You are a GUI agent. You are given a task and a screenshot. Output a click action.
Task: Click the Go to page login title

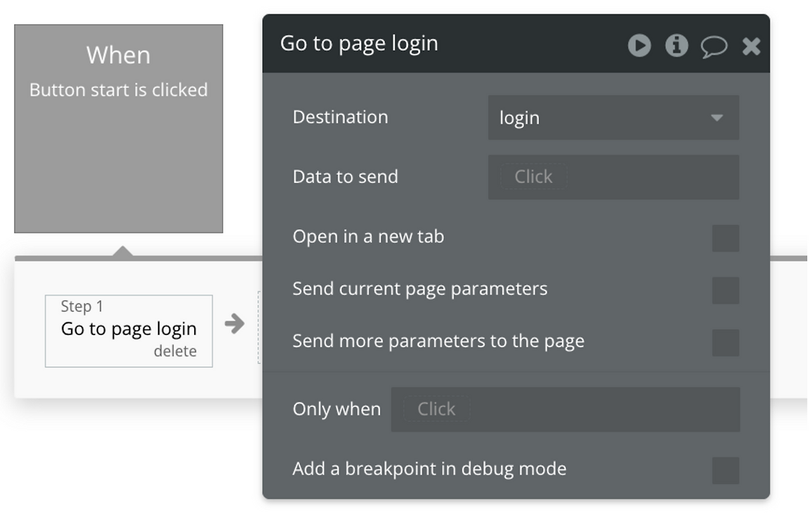pyautogui.click(x=359, y=43)
